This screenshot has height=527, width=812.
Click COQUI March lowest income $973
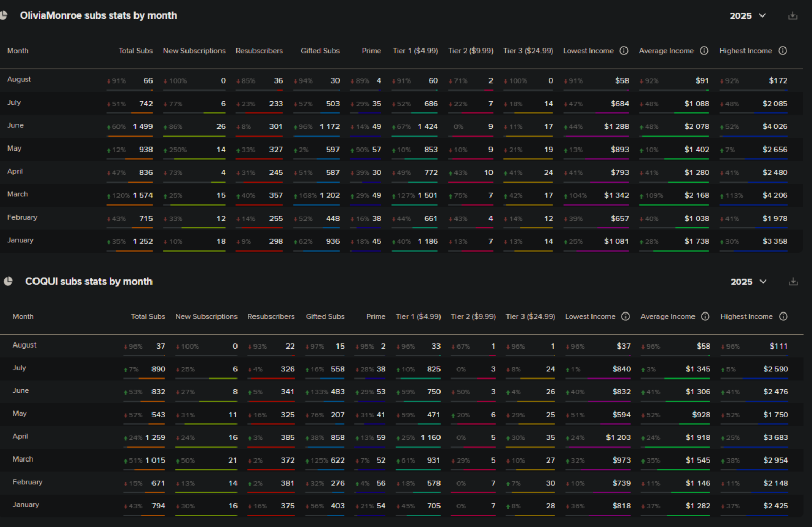(621, 460)
